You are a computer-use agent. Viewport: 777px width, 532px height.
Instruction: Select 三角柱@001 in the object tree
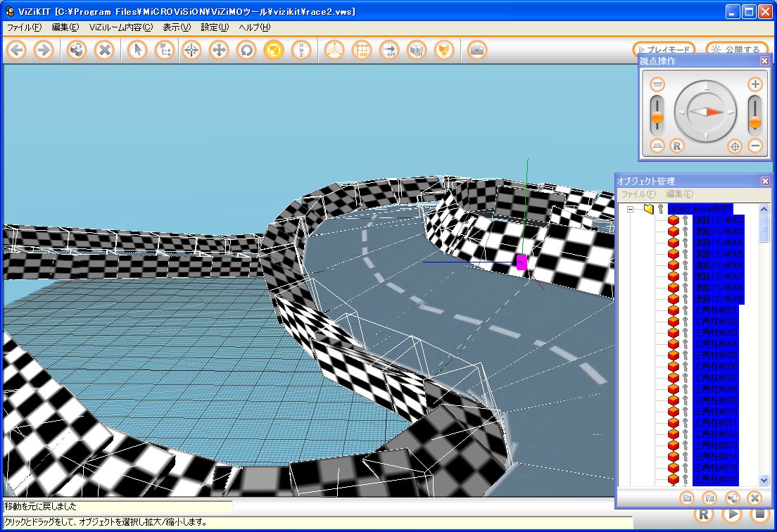point(715,310)
